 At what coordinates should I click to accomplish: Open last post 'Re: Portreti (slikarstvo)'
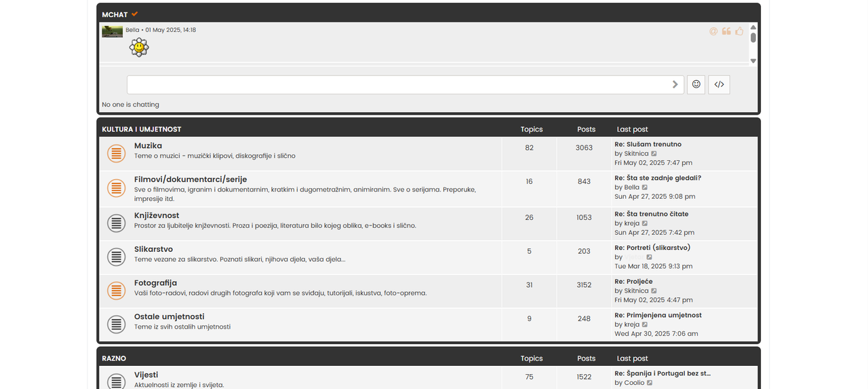652,247
